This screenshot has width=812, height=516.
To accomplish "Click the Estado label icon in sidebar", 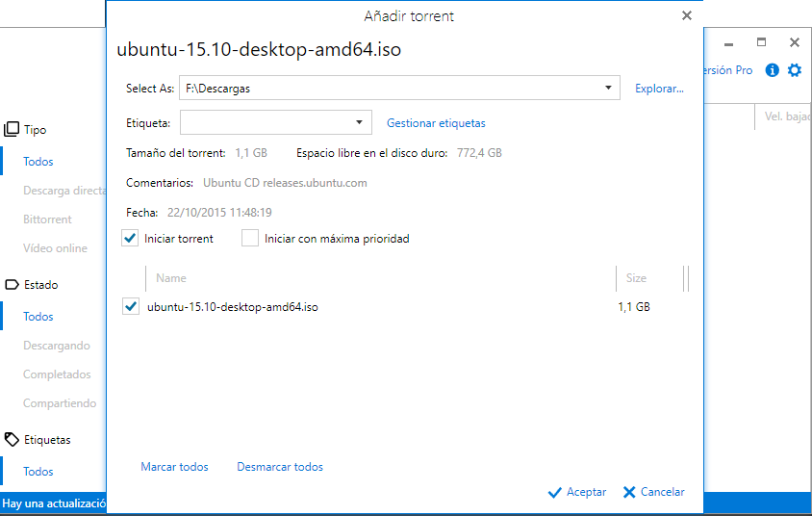I will coord(12,284).
